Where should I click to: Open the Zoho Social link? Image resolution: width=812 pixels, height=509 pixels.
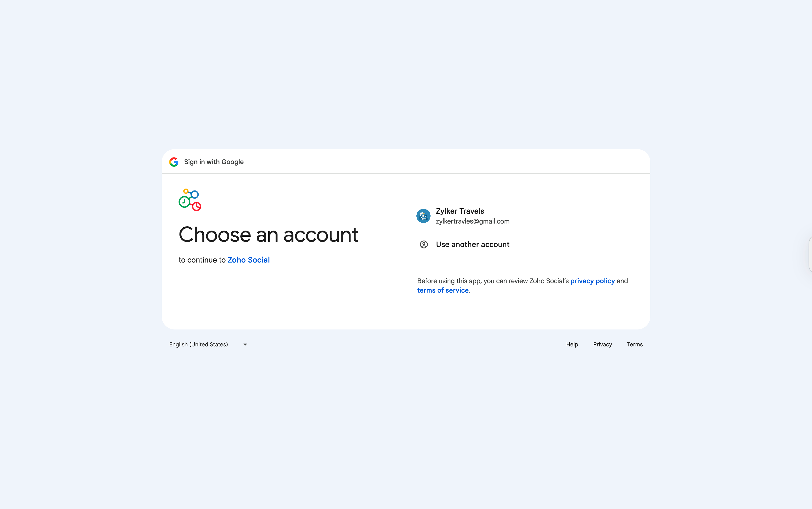(x=249, y=260)
